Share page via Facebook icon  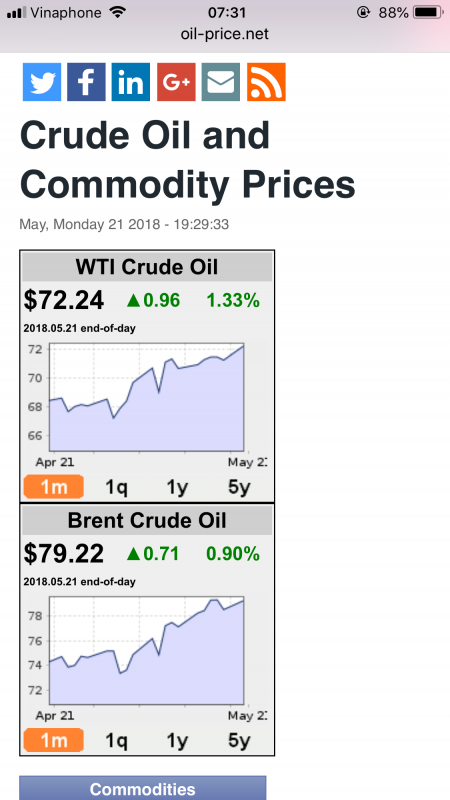tap(86, 82)
